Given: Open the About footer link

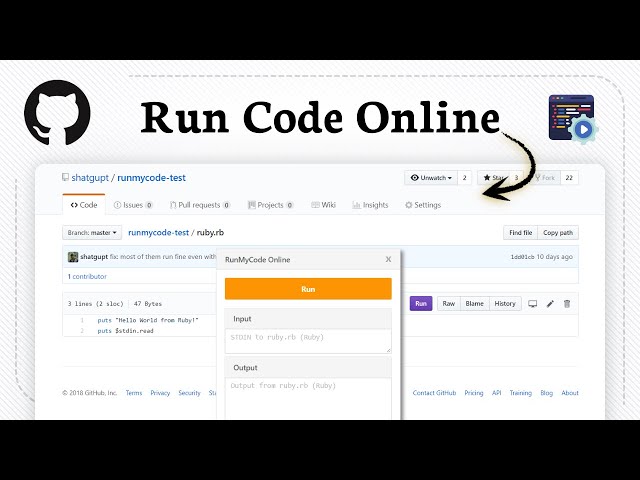Looking at the screenshot, I should pos(570,393).
